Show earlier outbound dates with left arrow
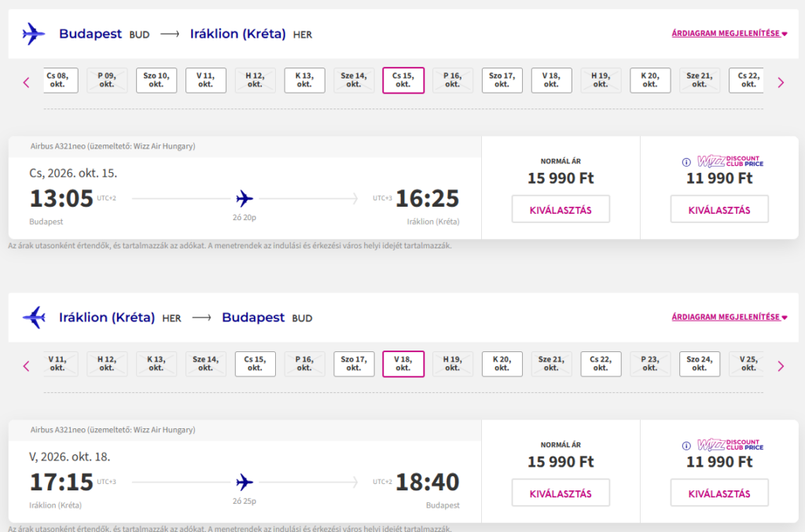Screen dimensions: 805x532 26,82
